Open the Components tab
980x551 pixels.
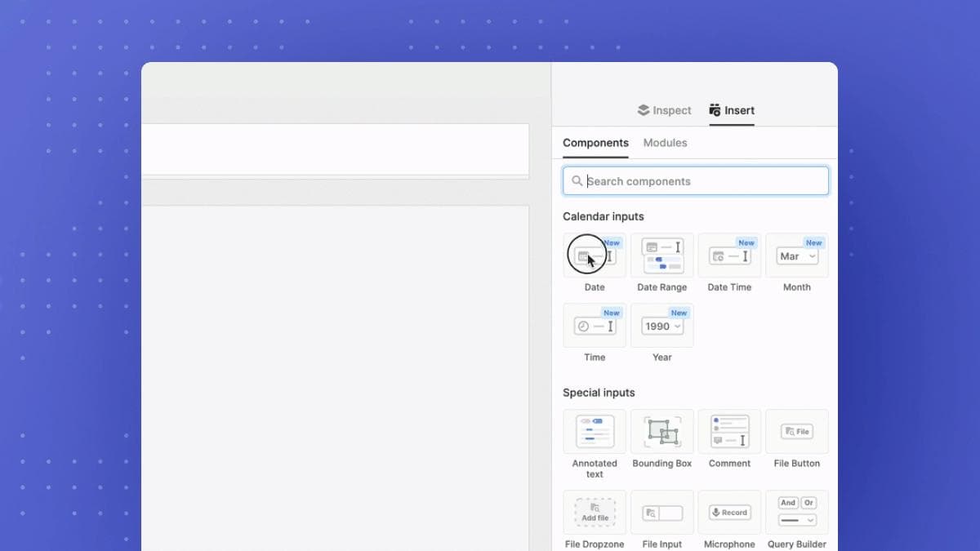click(x=595, y=143)
